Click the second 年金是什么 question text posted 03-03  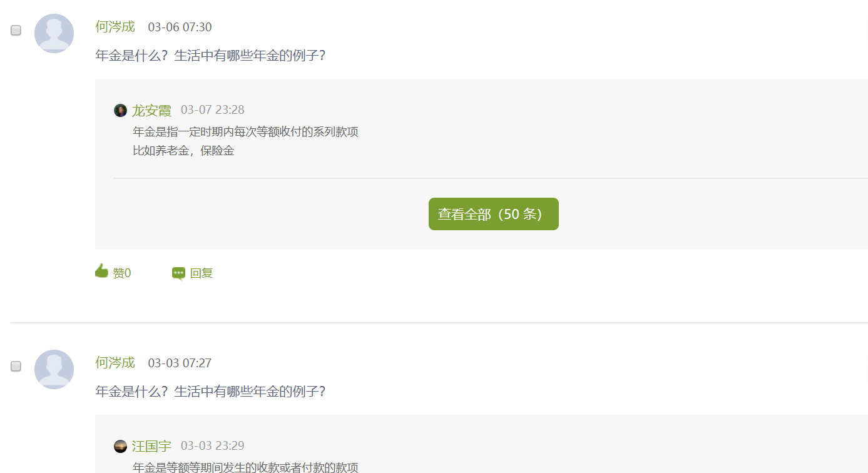pyautogui.click(x=210, y=392)
